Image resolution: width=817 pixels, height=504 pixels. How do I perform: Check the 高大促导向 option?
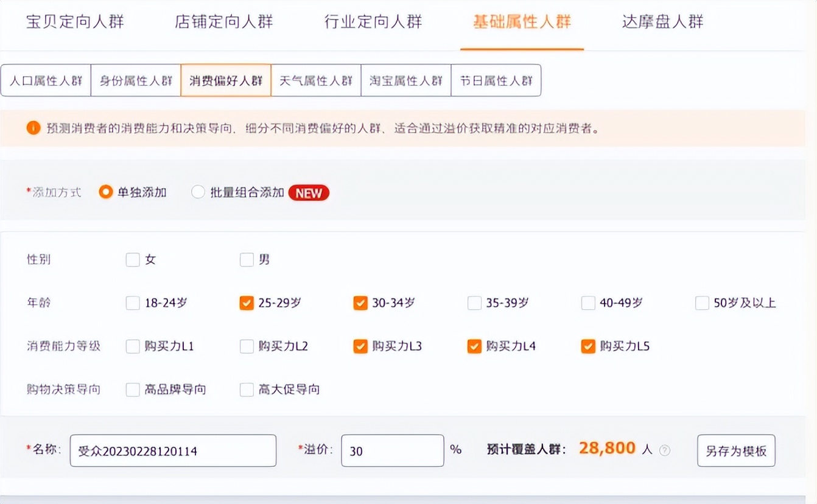click(x=247, y=389)
